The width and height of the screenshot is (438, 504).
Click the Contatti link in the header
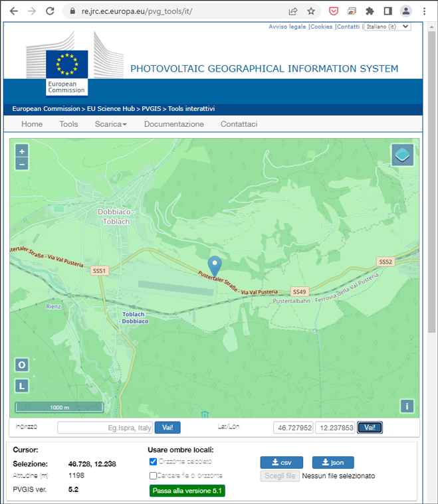[348, 27]
